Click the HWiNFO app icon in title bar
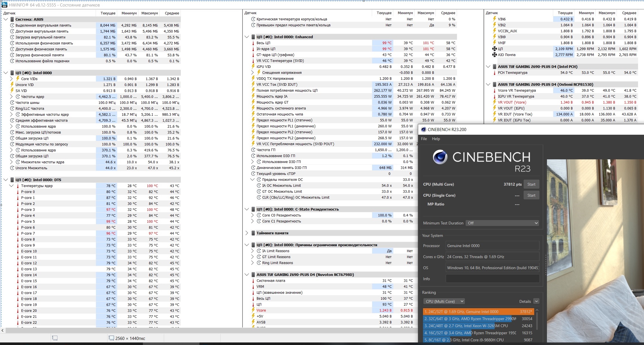 pos(4,5)
